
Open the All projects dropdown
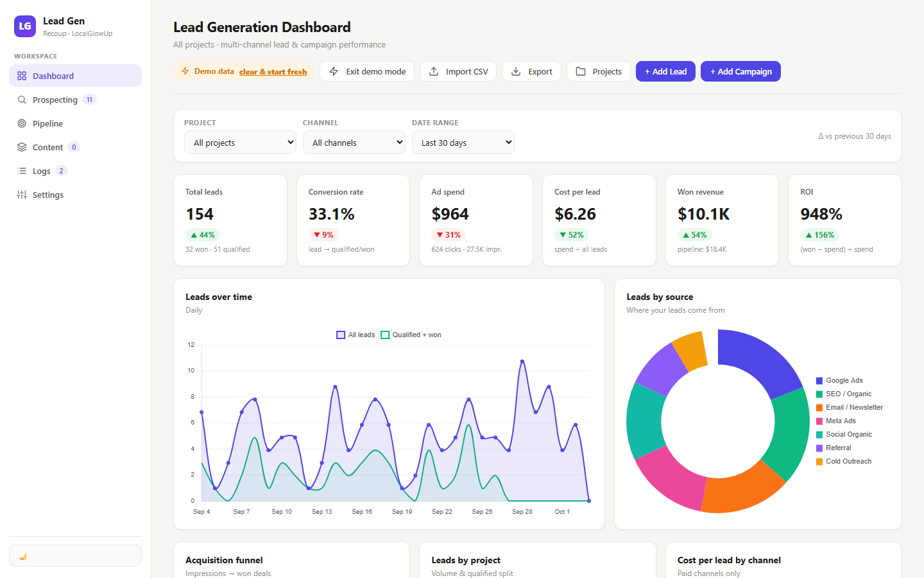[240, 143]
